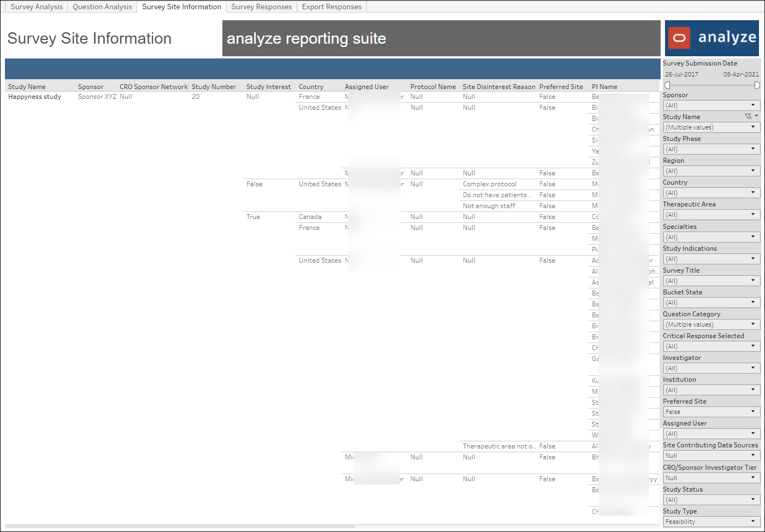The height and width of the screenshot is (532, 765).
Task: Open the Study Name filter dropdown
Action: coord(711,127)
